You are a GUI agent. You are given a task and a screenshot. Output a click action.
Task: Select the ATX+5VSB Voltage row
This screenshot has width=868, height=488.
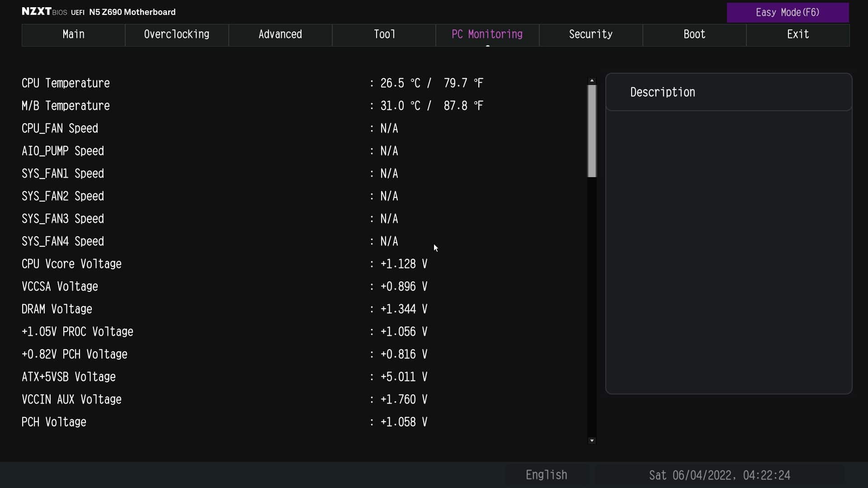(303, 377)
